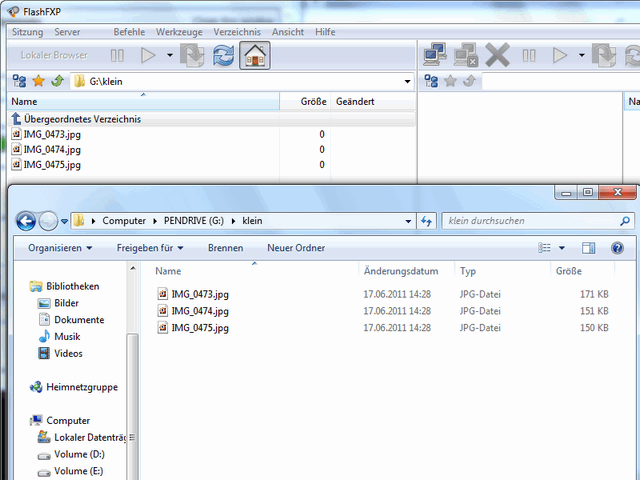Click refresh arrows beside Explorer address bar
The image size is (640, 480).
click(x=427, y=220)
